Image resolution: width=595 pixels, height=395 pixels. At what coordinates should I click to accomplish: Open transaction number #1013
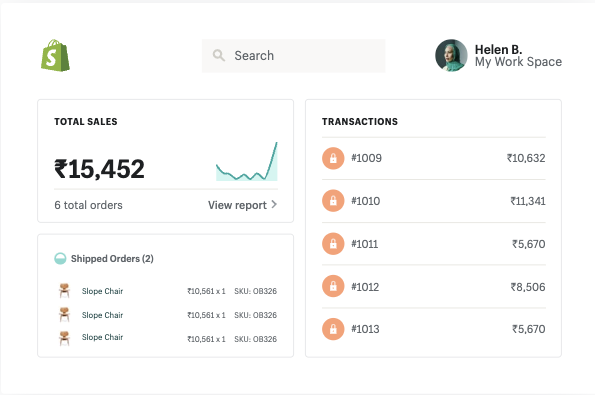click(x=365, y=329)
